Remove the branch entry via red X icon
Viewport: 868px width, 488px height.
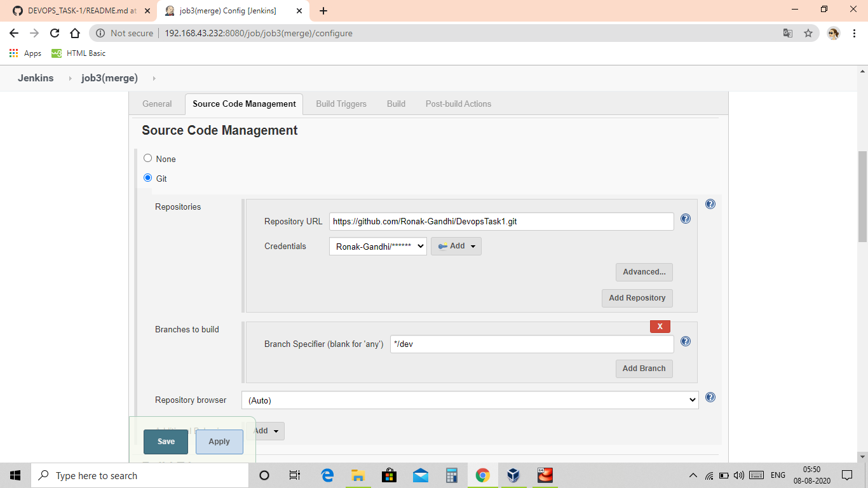pos(660,326)
